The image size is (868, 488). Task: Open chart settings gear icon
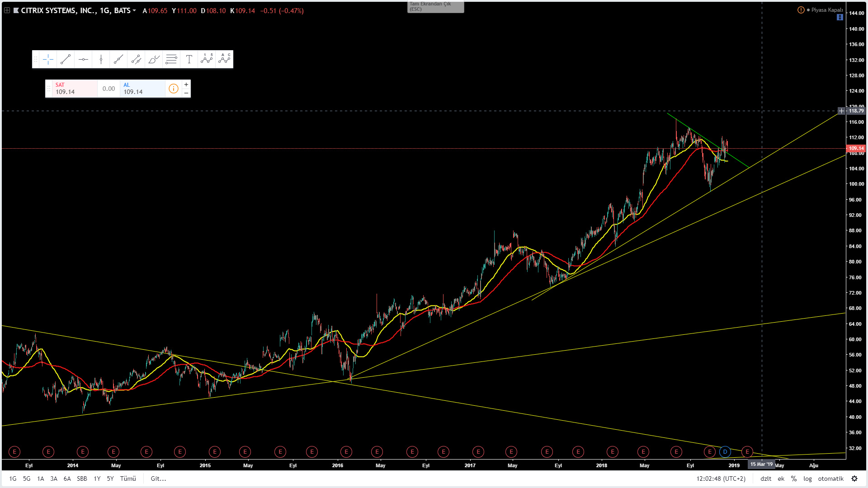(x=854, y=479)
